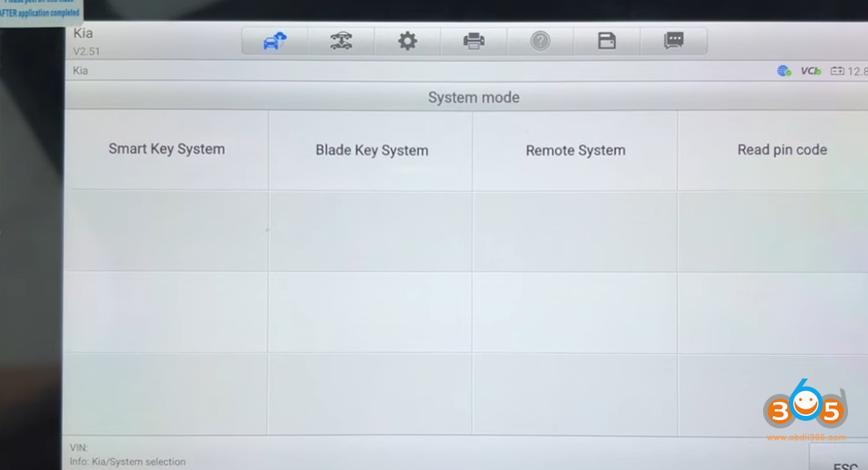Image resolution: width=868 pixels, height=470 pixels.
Task: Click the globe network status icon
Action: point(784,72)
